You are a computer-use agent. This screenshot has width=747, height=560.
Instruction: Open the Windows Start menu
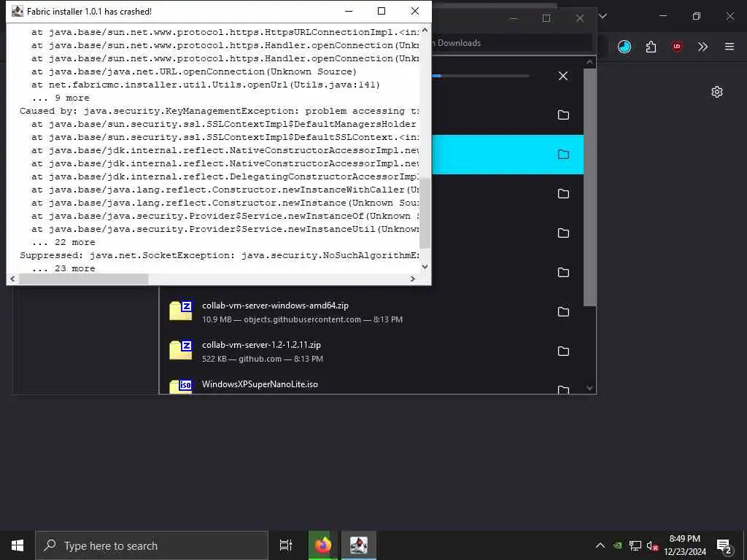(18, 545)
